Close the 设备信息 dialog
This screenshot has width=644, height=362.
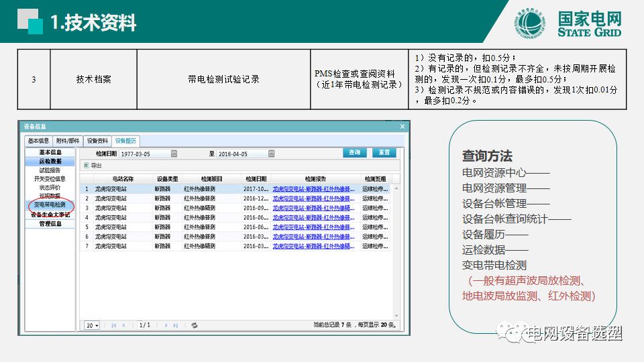pyautogui.click(x=402, y=126)
